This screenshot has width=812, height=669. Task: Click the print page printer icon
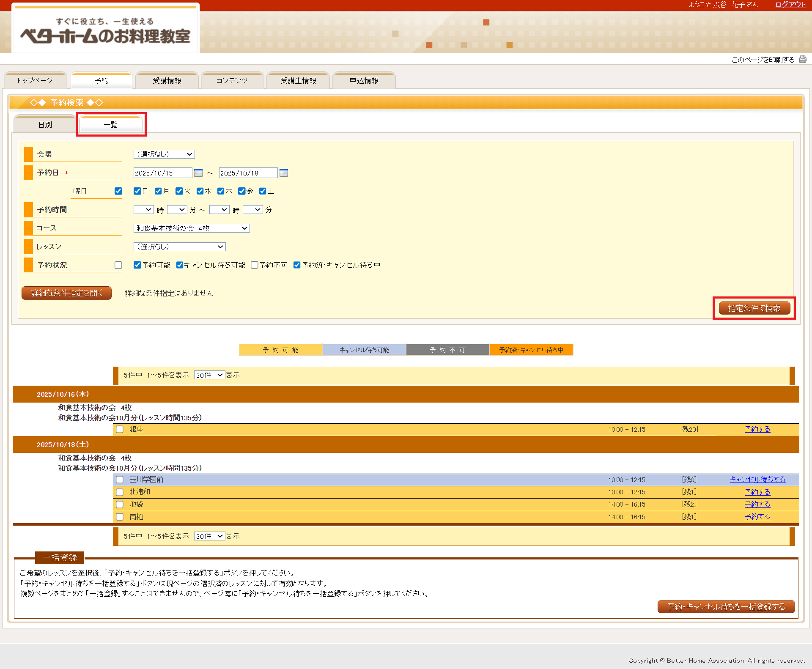click(802, 59)
